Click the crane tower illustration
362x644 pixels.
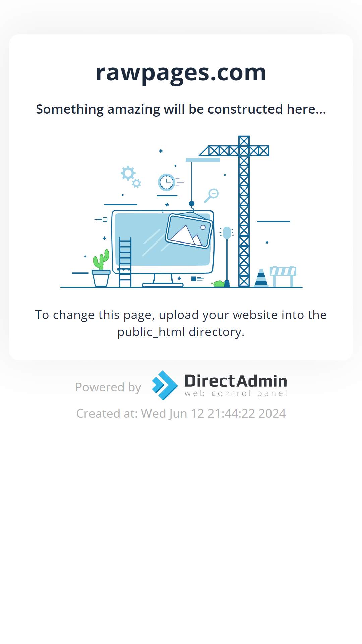tap(244, 211)
